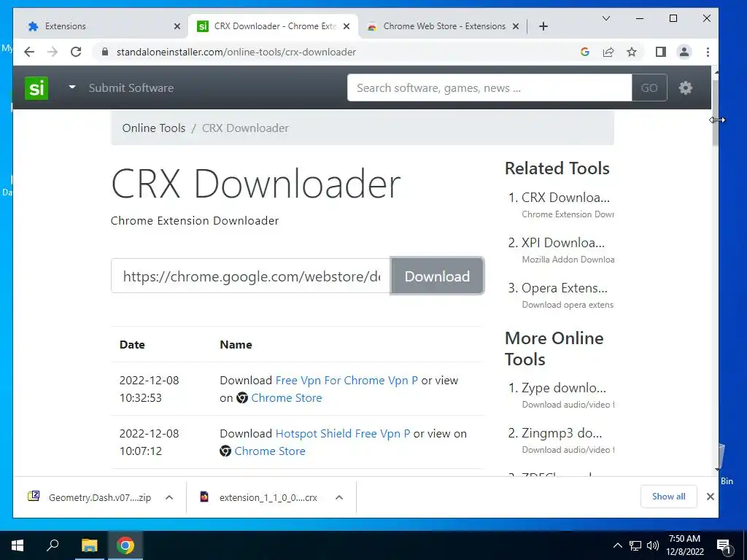Viewport: 747px width, 560px height.
Task: Open volume control in system tray
Action: coord(653,545)
